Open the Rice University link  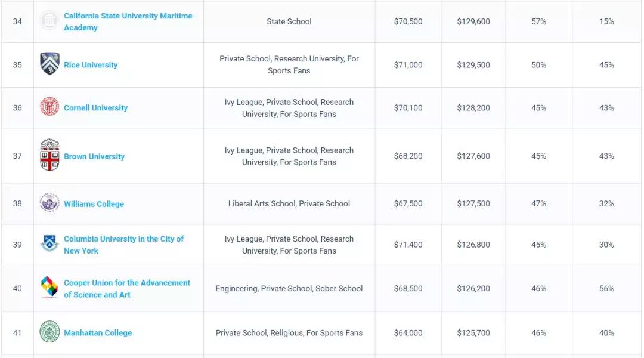point(91,65)
